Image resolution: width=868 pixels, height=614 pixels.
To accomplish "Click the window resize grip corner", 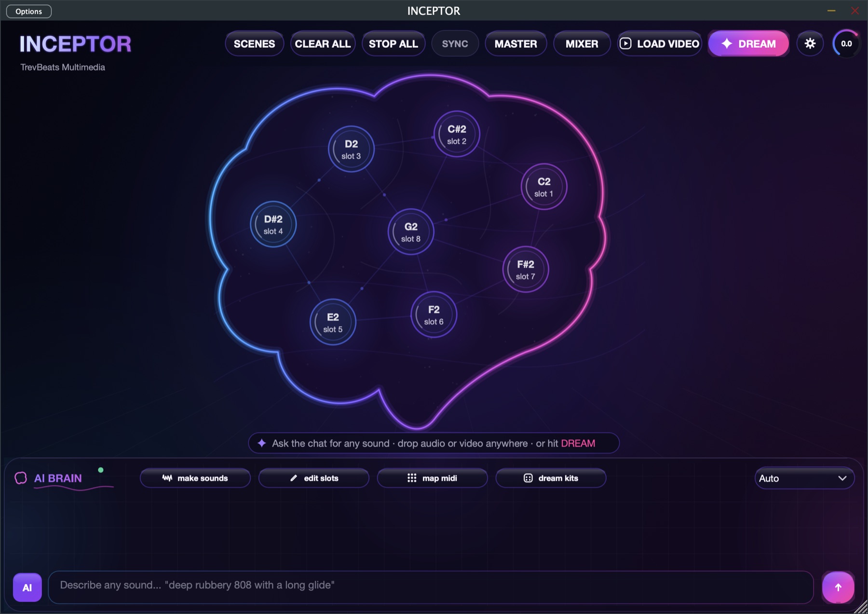I will click(861, 607).
